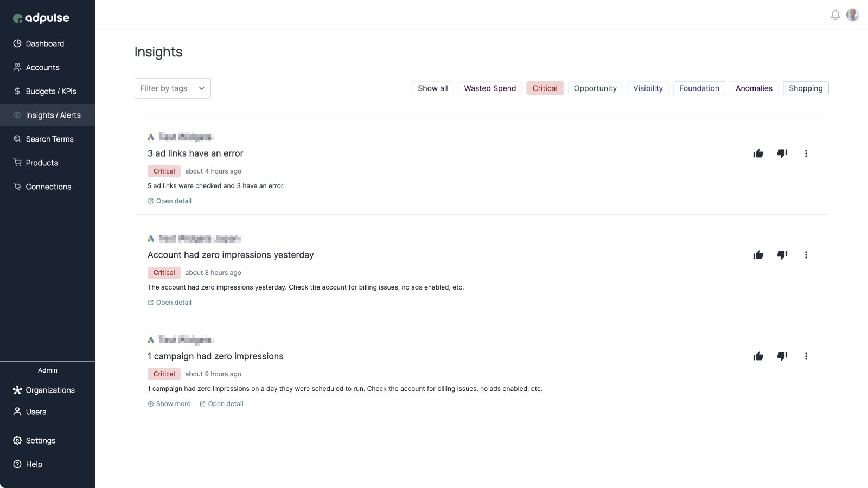Click the notification bell icon
The width and height of the screenshot is (868, 488).
(x=835, y=15)
